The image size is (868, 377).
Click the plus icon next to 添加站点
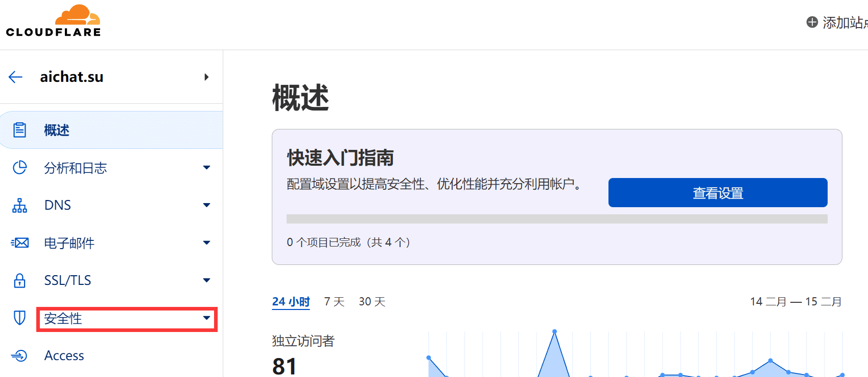coord(812,22)
